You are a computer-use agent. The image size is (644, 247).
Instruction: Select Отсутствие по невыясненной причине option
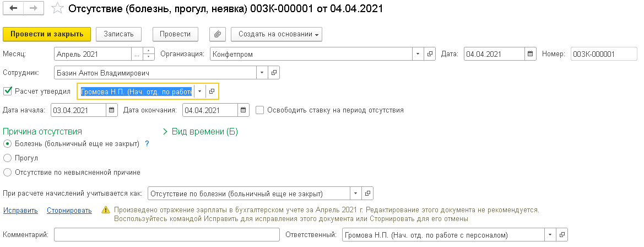point(7,172)
